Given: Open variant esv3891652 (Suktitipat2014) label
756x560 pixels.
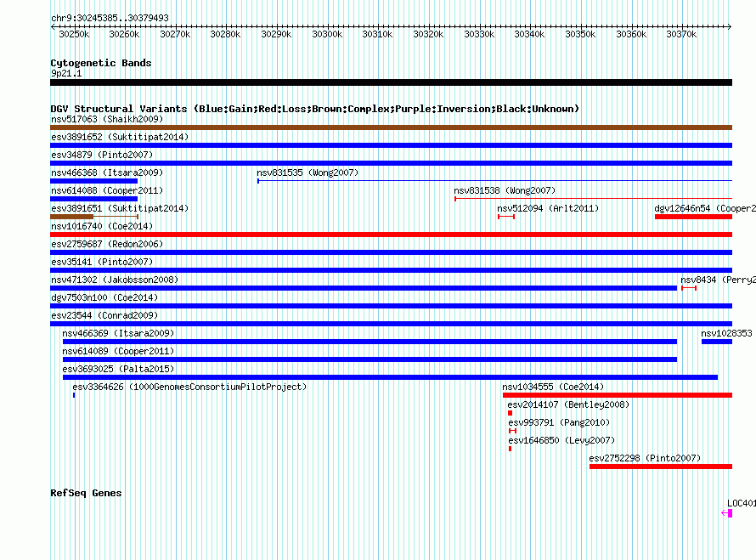Looking at the screenshot, I should tap(120, 137).
